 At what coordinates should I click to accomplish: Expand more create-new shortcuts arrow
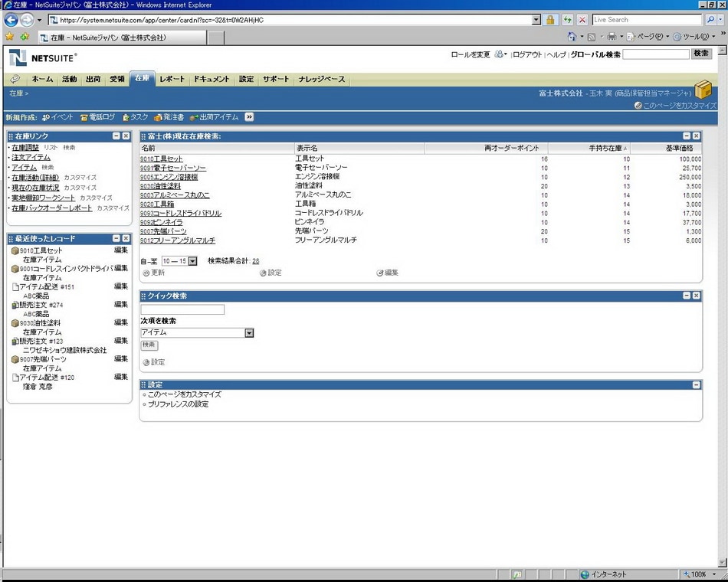(249, 117)
